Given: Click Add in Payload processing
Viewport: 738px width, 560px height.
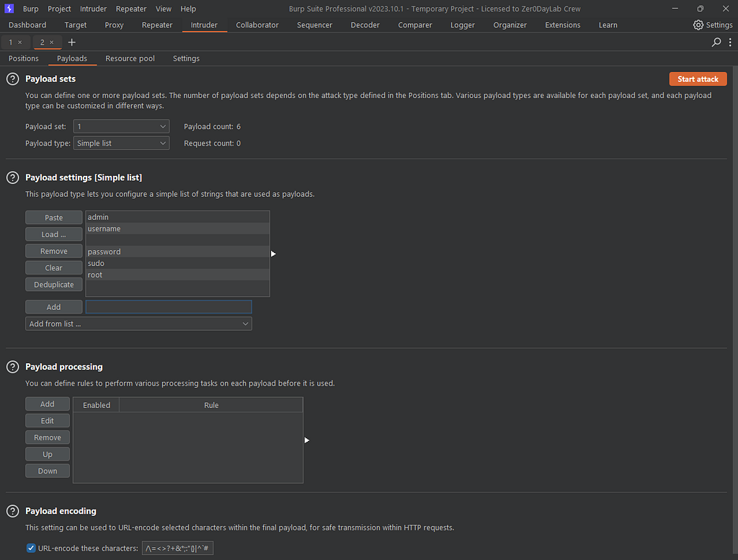Looking at the screenshot, I should 48,404.
